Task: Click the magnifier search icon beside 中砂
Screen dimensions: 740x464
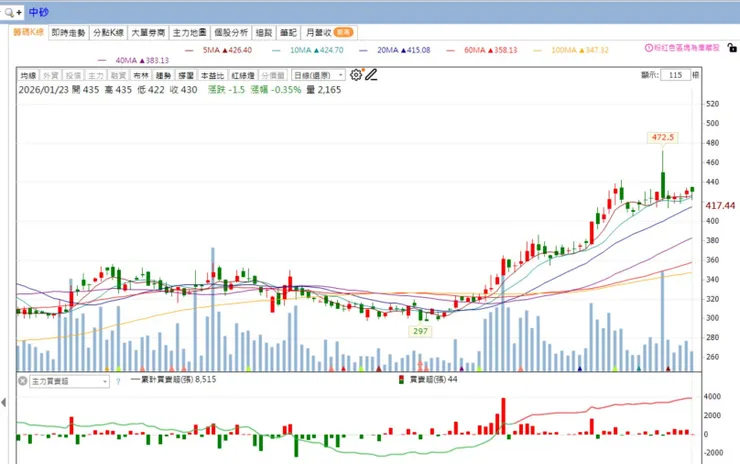Action: click(9, 13)
